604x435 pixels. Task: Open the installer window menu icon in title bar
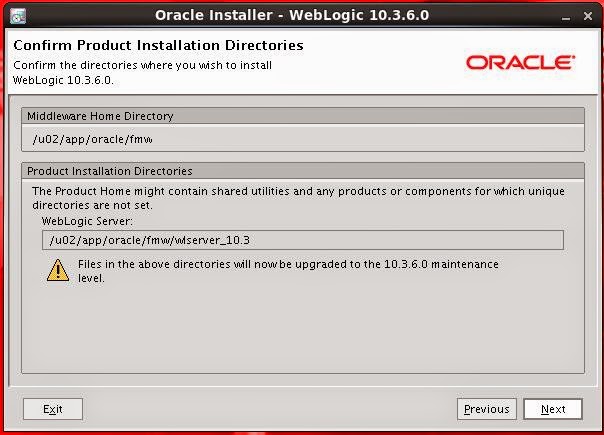[18, 16]
